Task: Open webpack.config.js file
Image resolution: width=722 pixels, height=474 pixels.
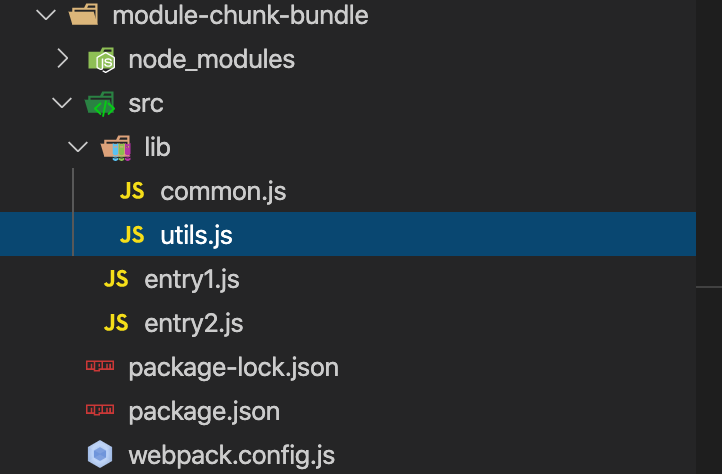Action: [x=231, y=456]
